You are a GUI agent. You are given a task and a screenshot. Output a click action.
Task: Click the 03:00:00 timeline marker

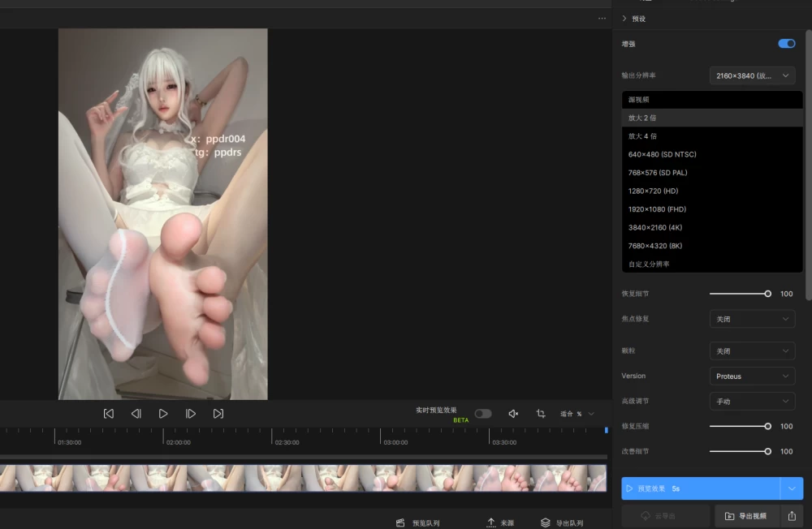(x=395, y=442)
